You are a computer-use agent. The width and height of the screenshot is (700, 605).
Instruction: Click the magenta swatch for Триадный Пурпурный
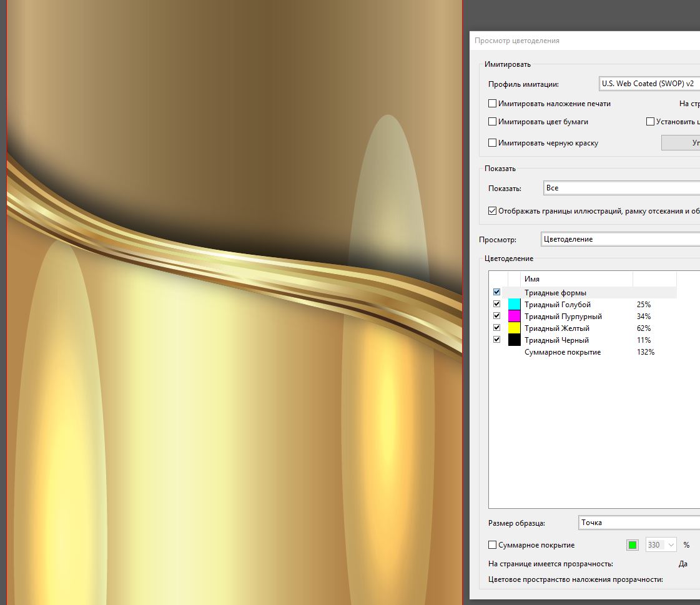click(515, 316)
